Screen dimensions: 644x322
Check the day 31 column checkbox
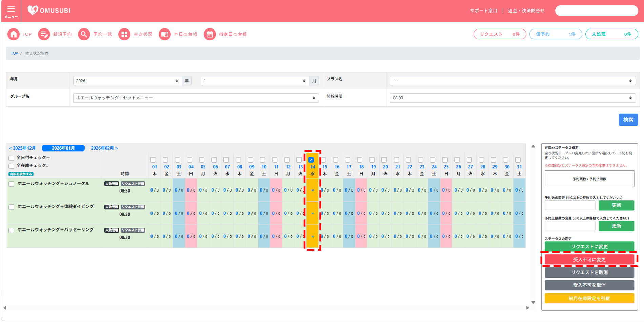point(518,160)
